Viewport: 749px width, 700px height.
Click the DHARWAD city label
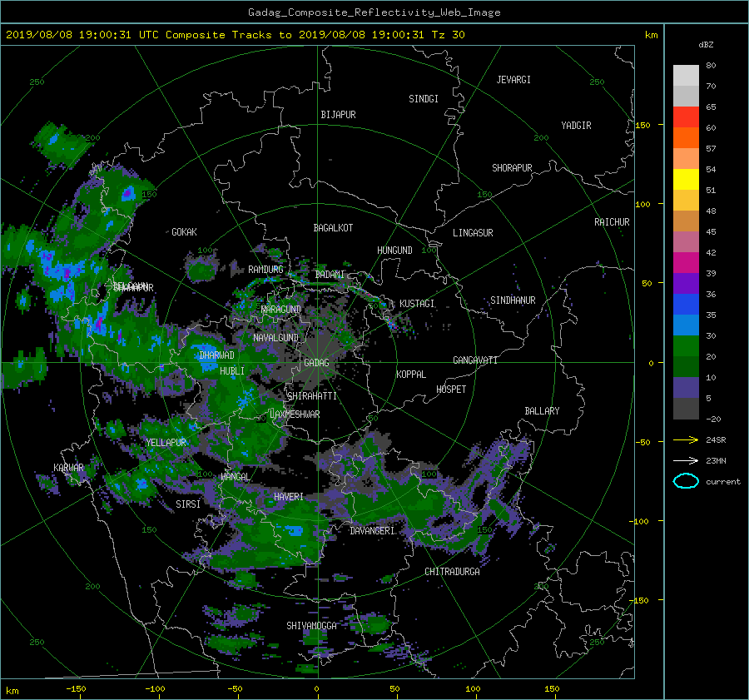click(217, 355)
